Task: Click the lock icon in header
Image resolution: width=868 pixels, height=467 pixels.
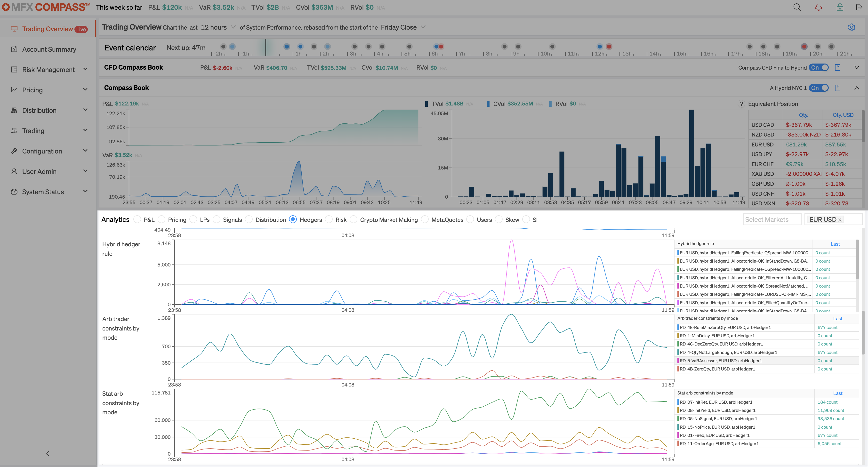Action: (x=840, y=8)
